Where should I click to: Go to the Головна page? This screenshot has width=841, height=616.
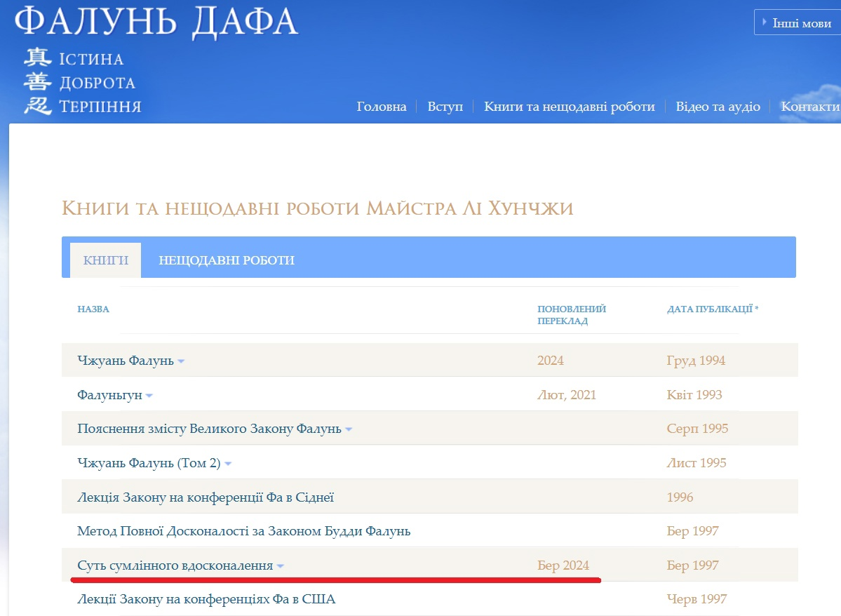coord(382,106)
